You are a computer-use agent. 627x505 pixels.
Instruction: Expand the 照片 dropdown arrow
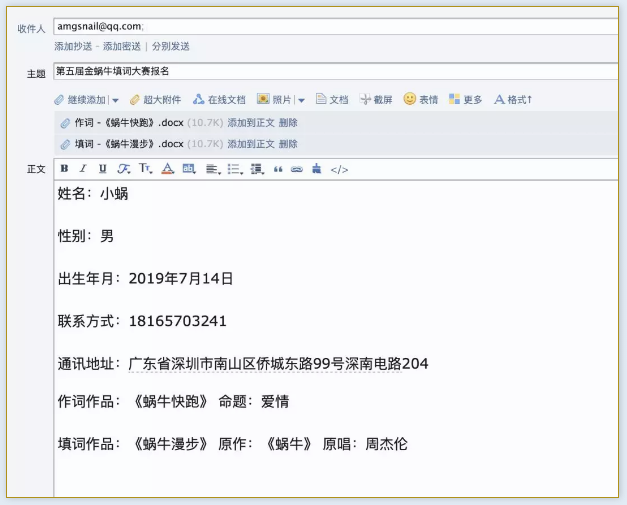click(301, 100)
